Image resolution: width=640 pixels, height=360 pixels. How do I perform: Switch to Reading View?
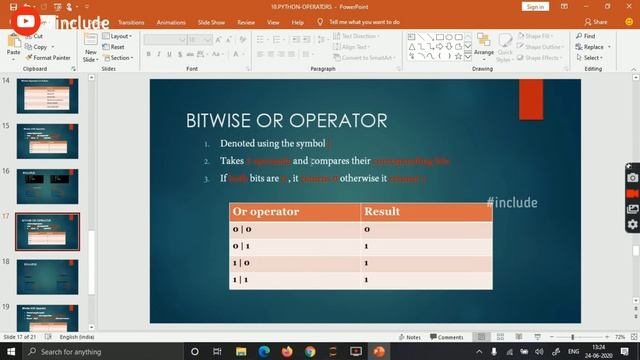tap(519, 337)
